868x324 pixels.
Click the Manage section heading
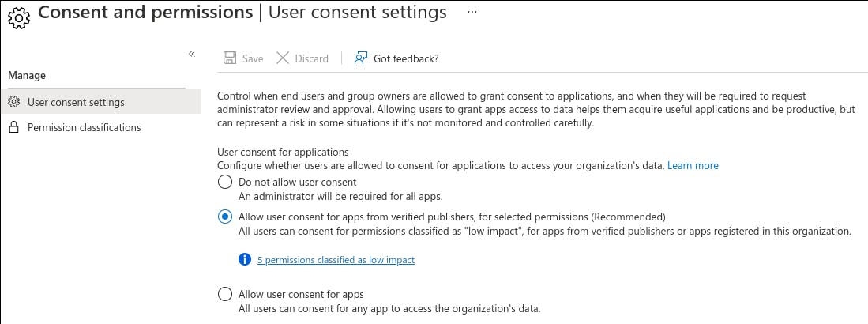tap(27, 75)
